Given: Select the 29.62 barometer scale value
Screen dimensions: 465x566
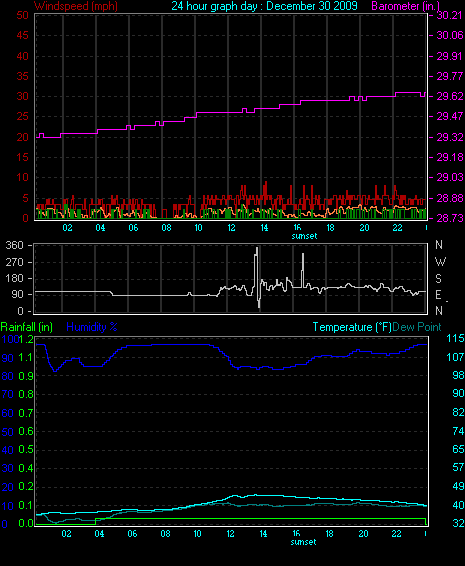Looking at the screenshot, I should [449, 96].
